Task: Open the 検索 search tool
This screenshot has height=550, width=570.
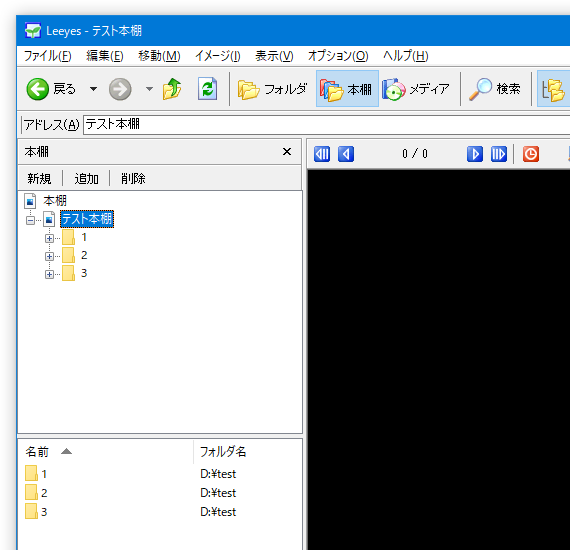Action: pos(495,89)
